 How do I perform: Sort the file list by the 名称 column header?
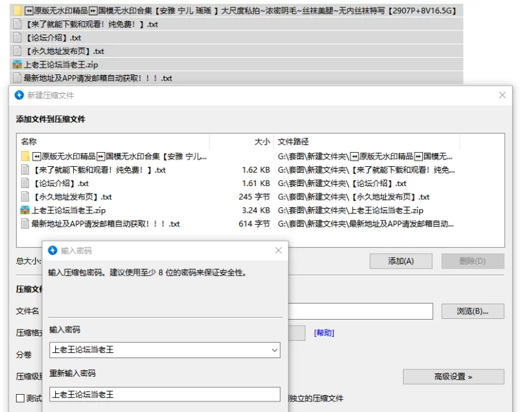point(29,142)
